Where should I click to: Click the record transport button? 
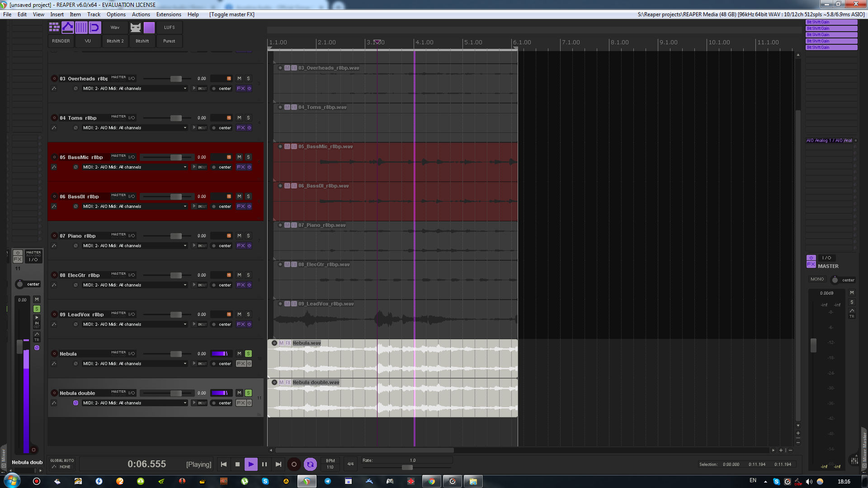pos(294,464)
